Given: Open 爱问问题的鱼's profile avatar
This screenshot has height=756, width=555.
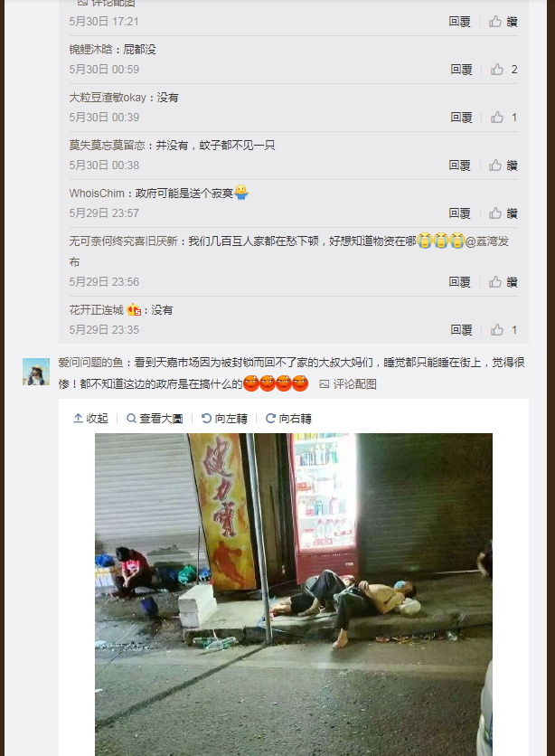Looking at the screenshot, I should pos(36,372).
